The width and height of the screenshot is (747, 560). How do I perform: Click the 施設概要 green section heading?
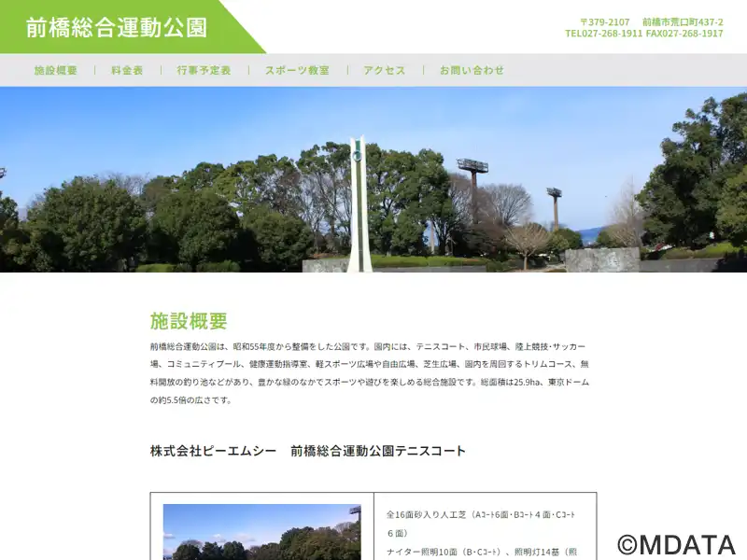click(x=189, y=321)
